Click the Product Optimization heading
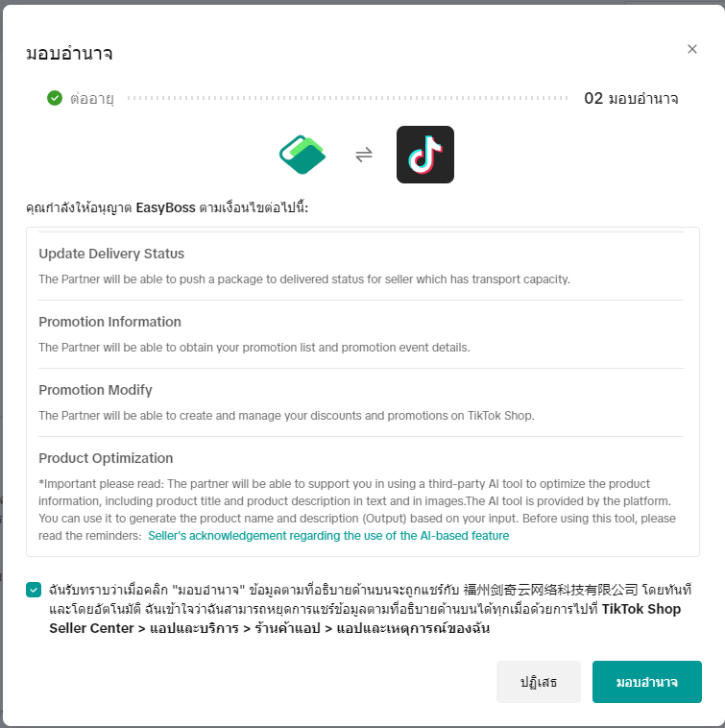The height and width of the screenshot is (728, 725). (106, 458)
